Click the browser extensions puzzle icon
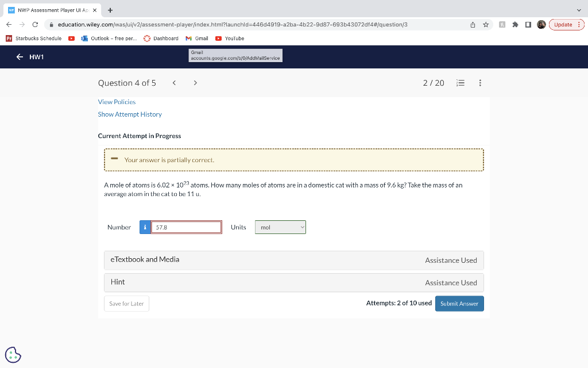The width and height of the screenshot is (588, 368). pyautogui.click(x=514, y=25)
